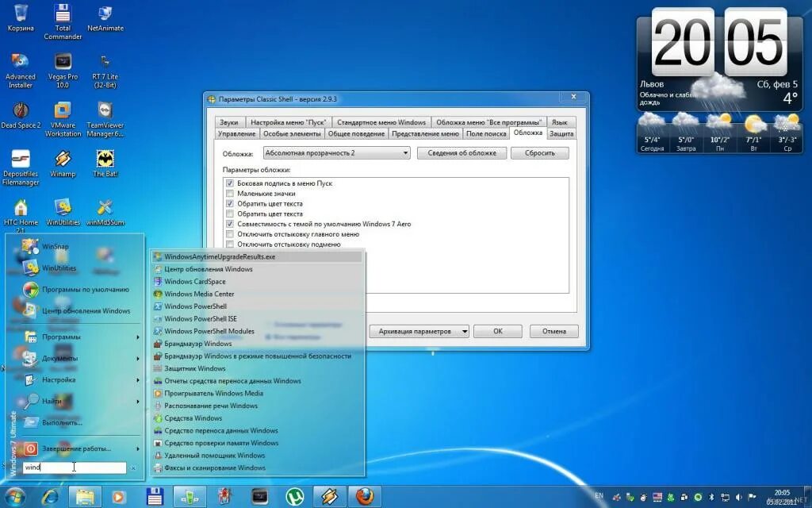Launch Vegas Pro 10.0 desktop shortcut

pos(63,71)
